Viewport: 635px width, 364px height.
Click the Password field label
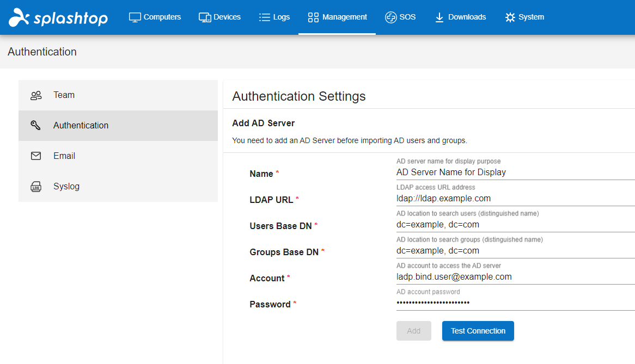click(270, 305)
